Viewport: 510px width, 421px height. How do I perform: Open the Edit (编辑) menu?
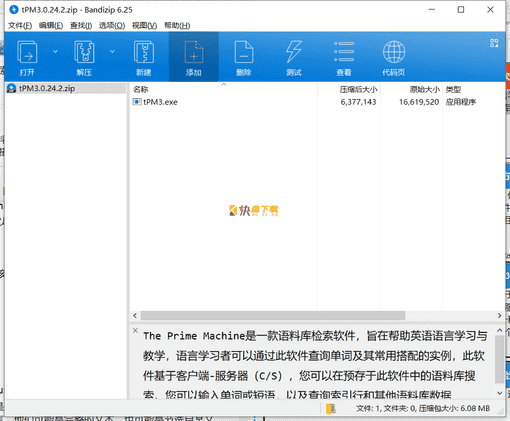pos(51,25)
